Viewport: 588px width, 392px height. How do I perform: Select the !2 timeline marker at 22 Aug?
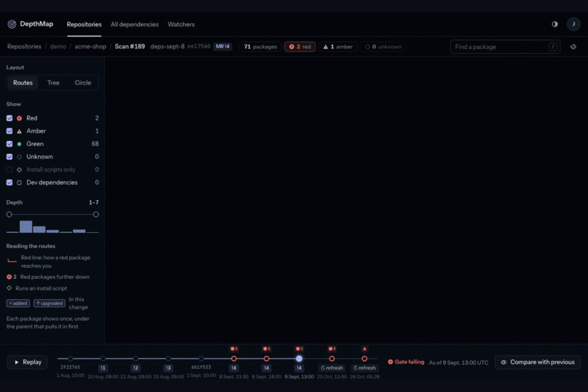tap(136, 358)
